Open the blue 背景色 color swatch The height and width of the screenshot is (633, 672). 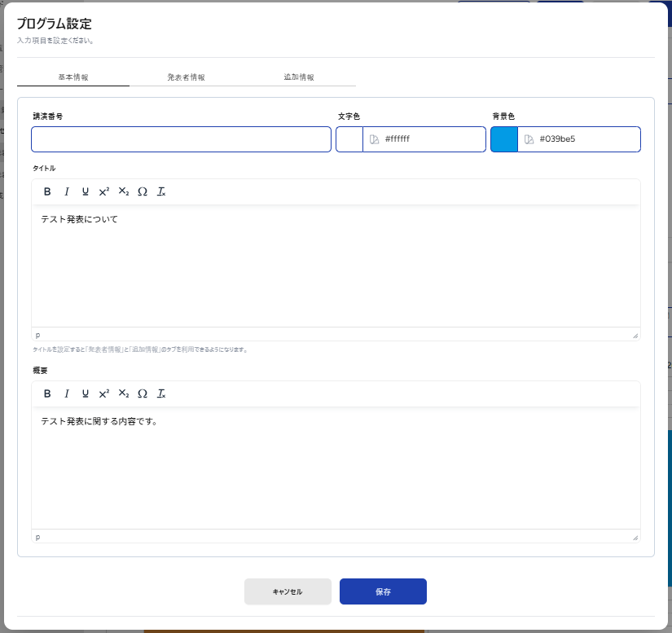pos(504,139)
